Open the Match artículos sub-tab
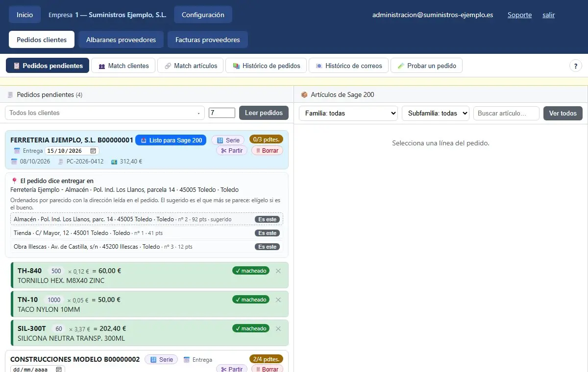This screenshot has width=588, height=372. pyautogui.click(x=191, y=66)
